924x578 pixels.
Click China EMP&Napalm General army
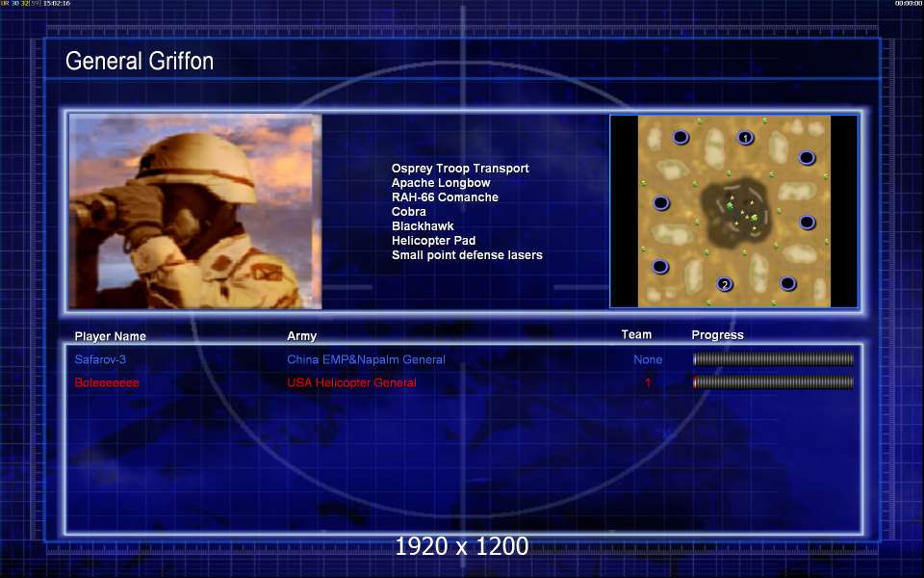pos(366,359)
